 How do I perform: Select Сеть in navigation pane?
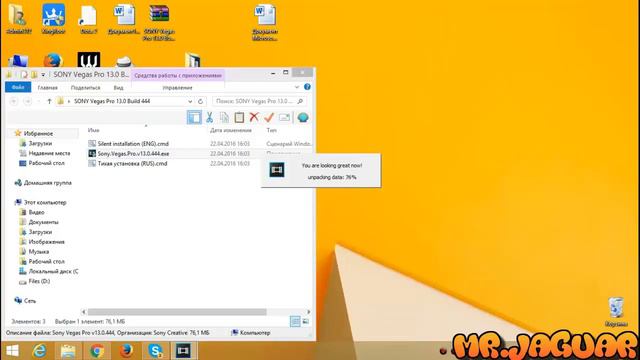click(30, 301)
